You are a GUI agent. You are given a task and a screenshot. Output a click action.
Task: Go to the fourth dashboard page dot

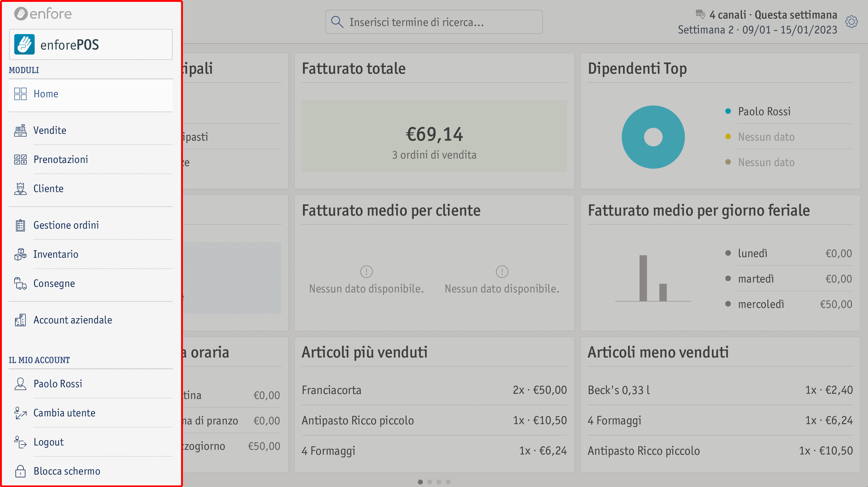coord(448,482)
